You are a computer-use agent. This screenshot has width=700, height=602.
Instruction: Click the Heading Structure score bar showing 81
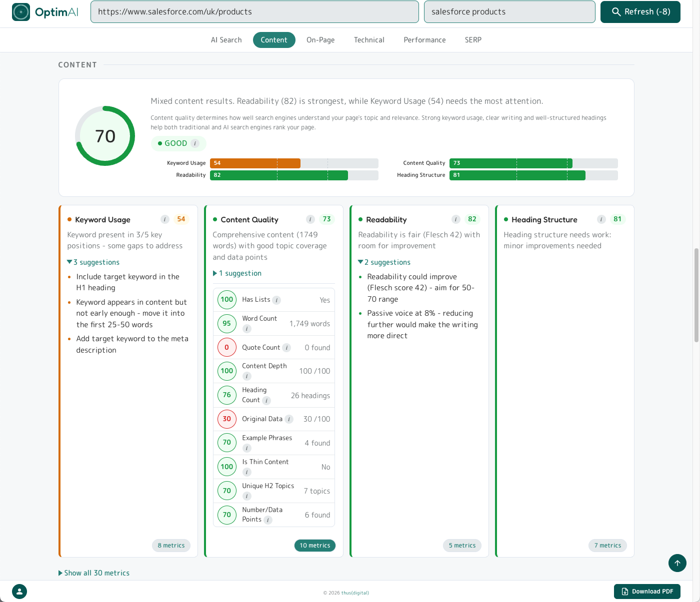(x=533, y=175)
